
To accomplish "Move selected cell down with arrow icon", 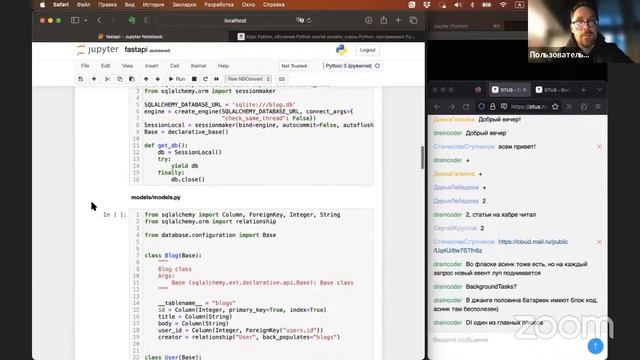I will [158, 79].
